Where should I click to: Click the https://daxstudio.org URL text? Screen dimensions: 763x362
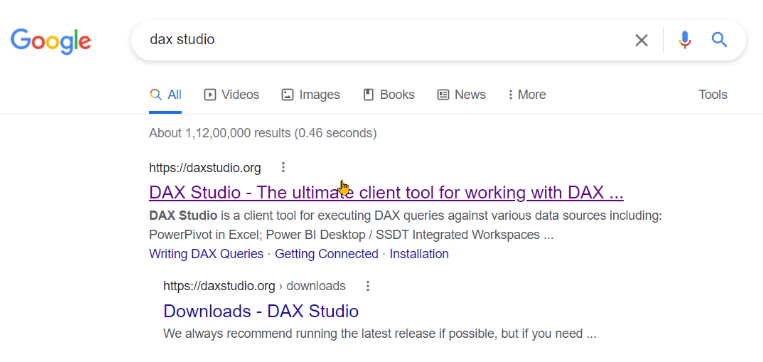(205, 168)
